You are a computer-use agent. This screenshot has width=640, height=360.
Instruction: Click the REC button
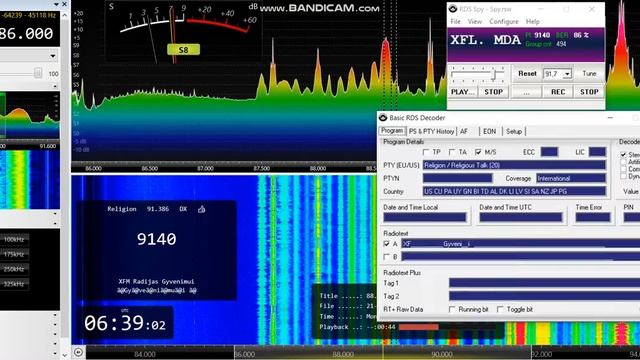click(x=558, y=92)
